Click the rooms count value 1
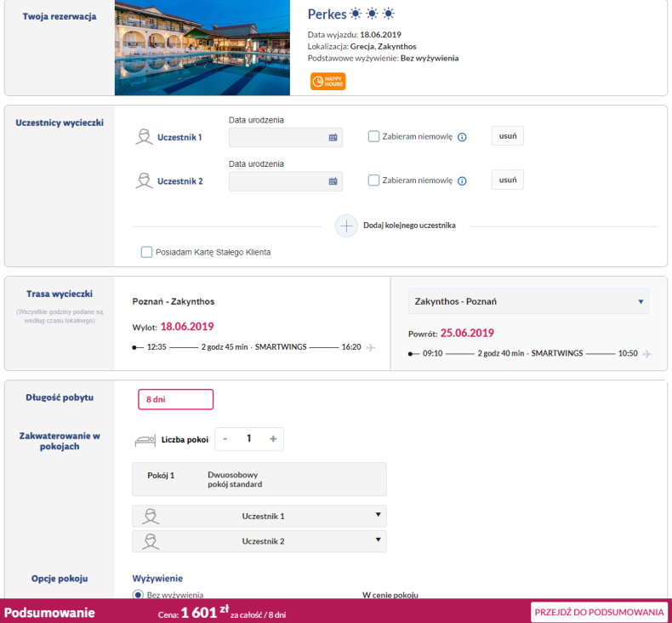The height and width of the screenshot is (623, 672). pyautogui.click(x=248, y=438)
